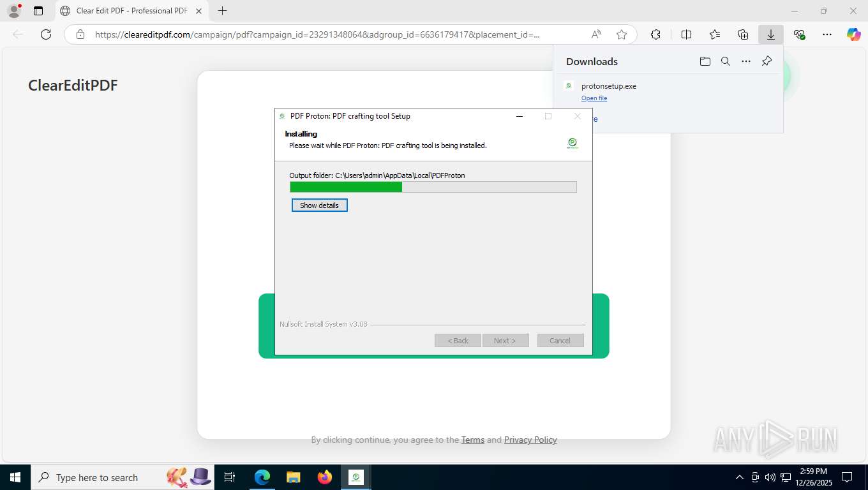The width and height of the screenshot is (868, 490).
Task: Open the Extensions puzzle icon
Action: (655, 34)
